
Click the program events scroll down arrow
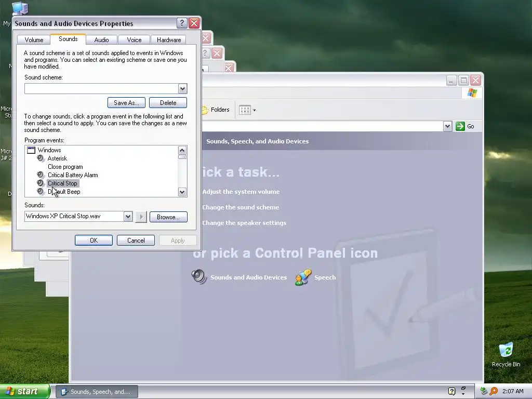(182, 192)
